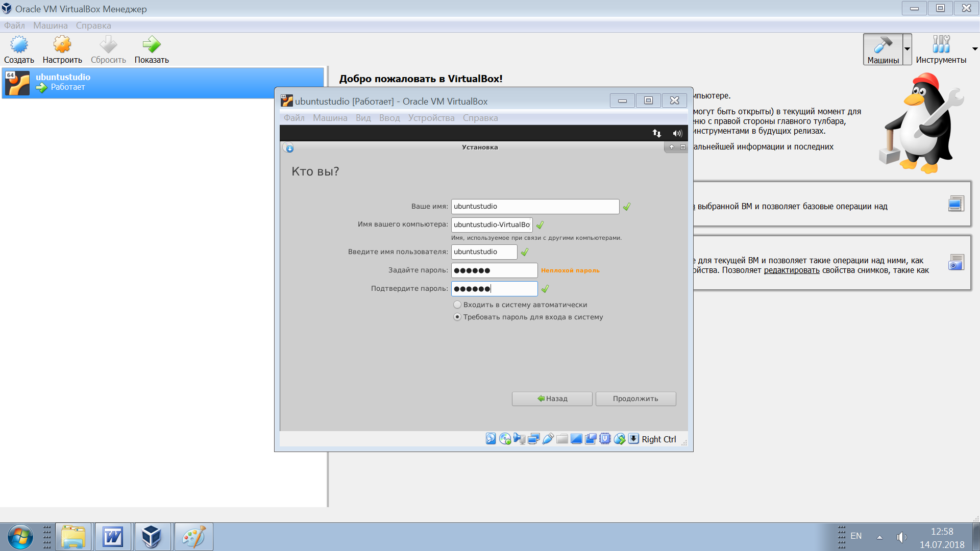Expand the dropdown arrow next to Машины

click(x=907, y=49)
